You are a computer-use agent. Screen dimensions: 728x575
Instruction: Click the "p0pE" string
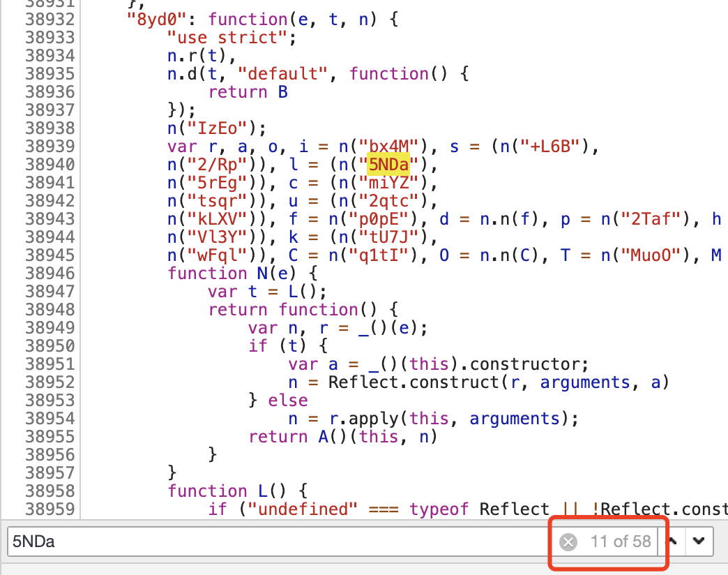[379, 218]
